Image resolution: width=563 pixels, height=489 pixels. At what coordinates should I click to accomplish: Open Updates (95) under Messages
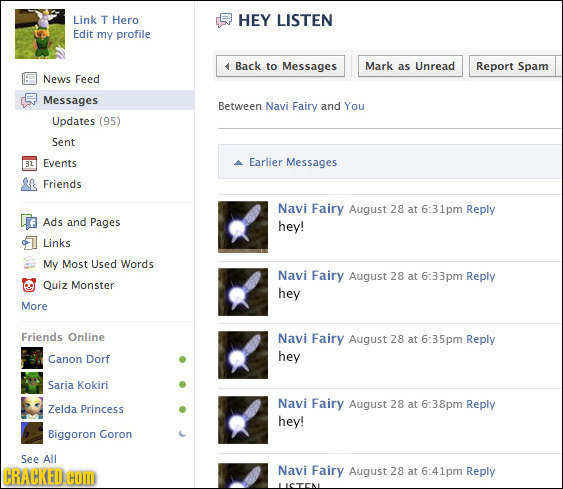[86, 121]
